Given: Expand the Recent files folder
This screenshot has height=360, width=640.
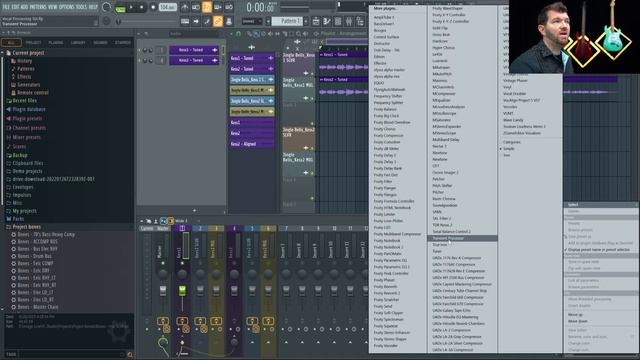Looking at the screenshot, I should pos(24,101).
